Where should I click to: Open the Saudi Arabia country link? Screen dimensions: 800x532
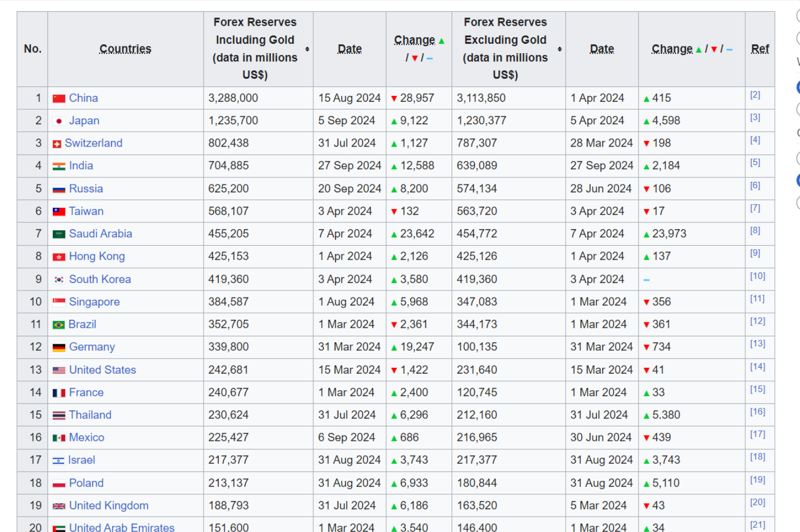tap(100, 233)
